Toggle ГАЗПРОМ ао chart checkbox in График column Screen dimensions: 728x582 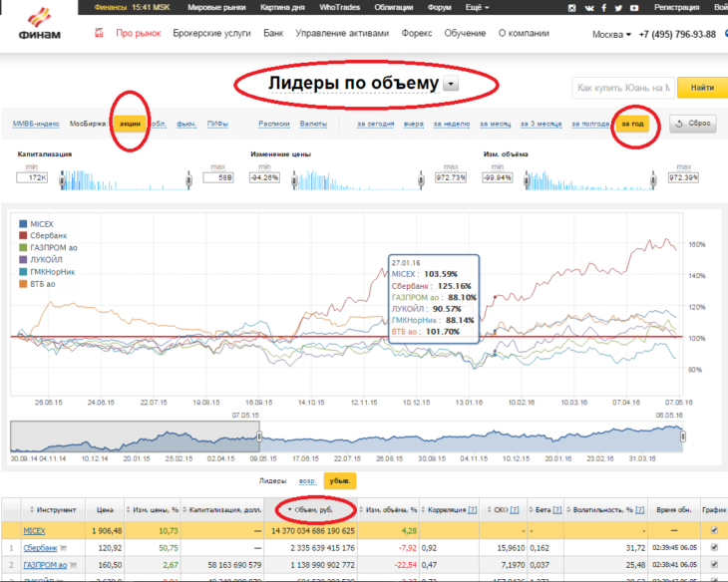714,565
